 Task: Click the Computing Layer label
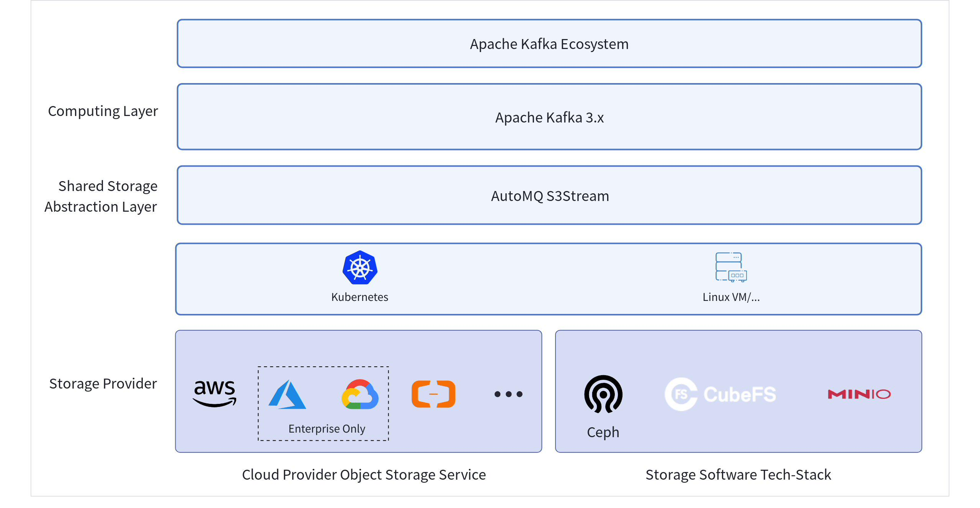(103, 111)
